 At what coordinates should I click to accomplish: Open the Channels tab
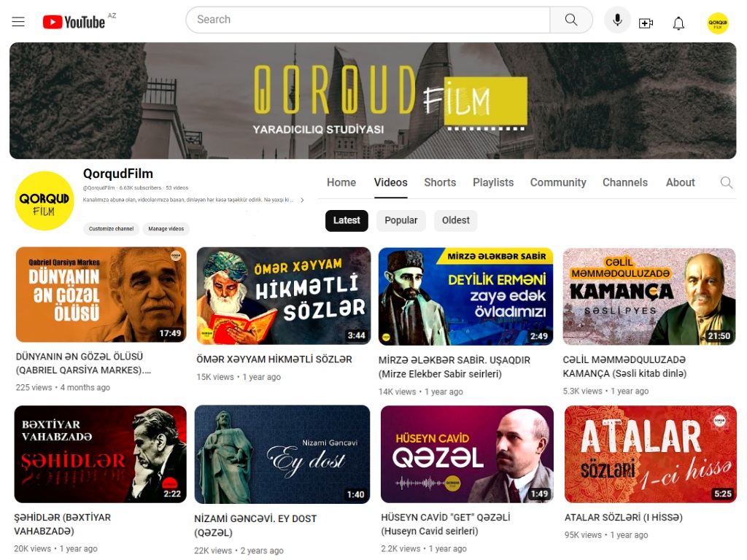pos(625,182)
